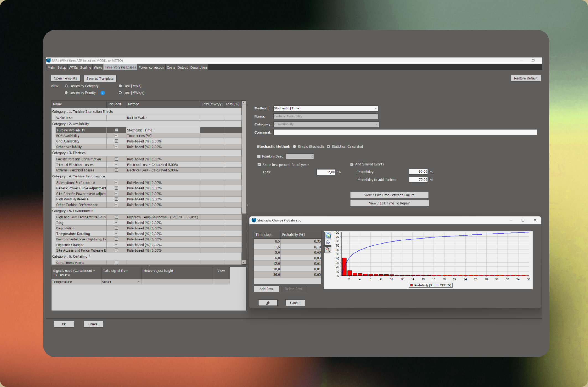Click the Open Template button

(66, 79)
